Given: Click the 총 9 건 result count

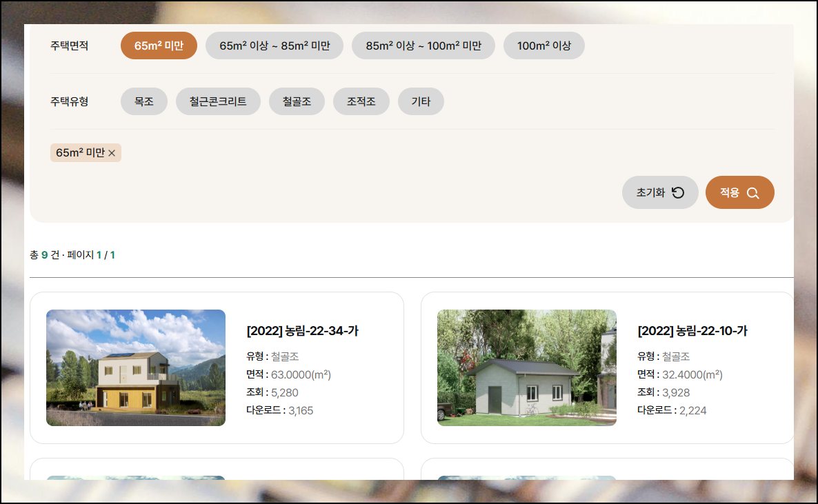Looking at the screenshot, I should click(44, 254).
